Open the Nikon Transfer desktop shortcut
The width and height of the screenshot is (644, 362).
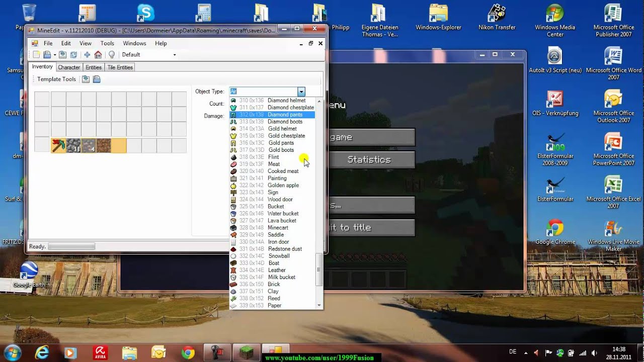point(497,18)
